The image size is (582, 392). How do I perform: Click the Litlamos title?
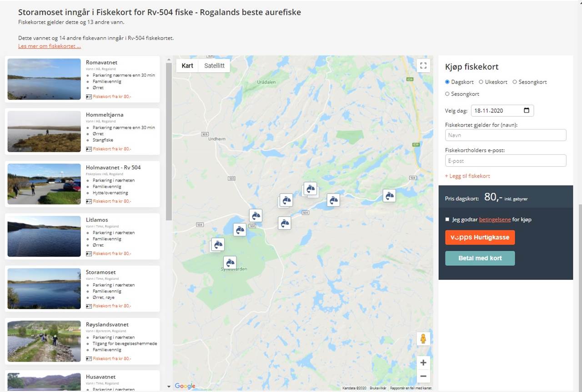tap(97, 219)
